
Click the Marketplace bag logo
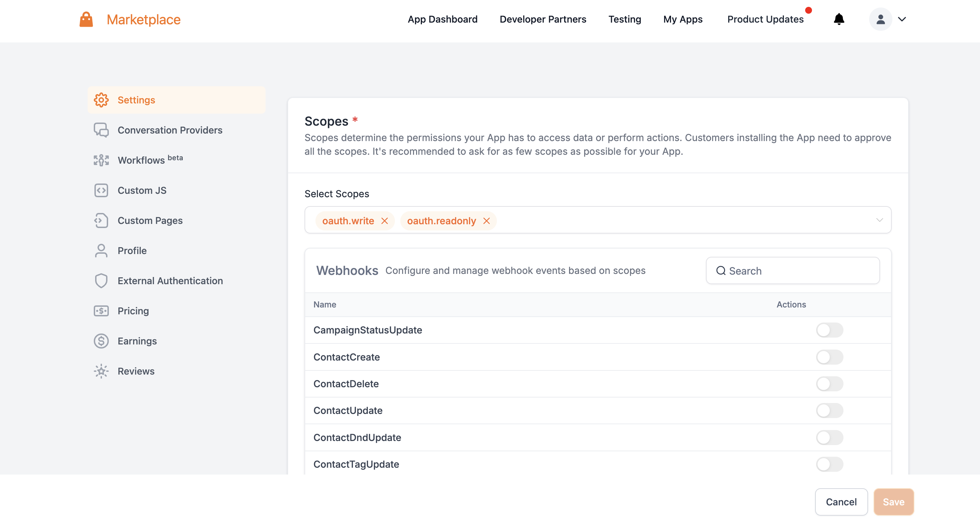pos(86,19)
